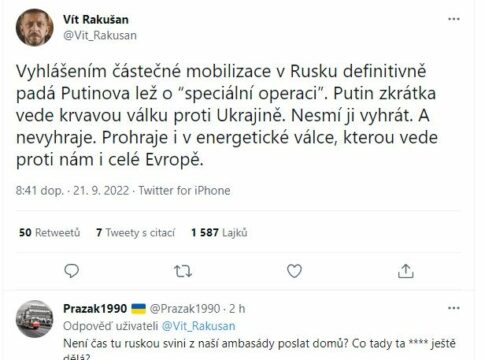View the 1 587 Lajků list
Screen dimensions: 485x360
(219, 232)
